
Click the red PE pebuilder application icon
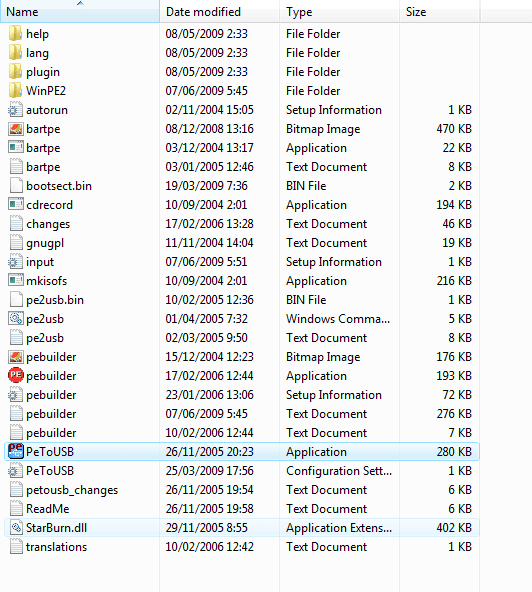point(15,376)
